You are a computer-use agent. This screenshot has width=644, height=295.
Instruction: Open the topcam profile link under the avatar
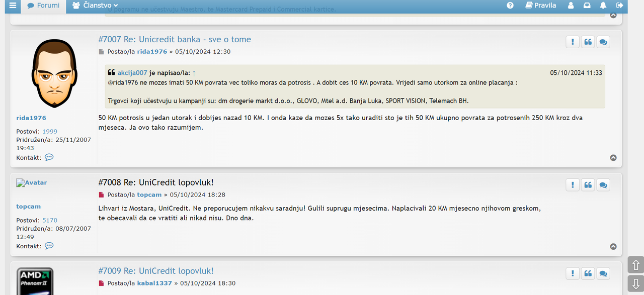click(28, 206)
